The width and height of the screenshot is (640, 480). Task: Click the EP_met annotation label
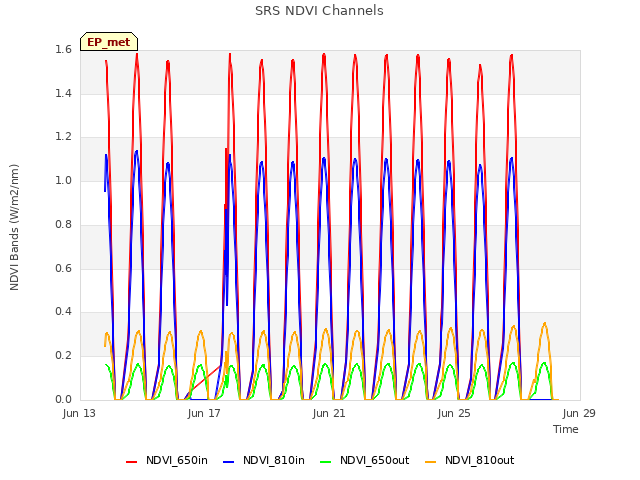click(x=109, y=42)
